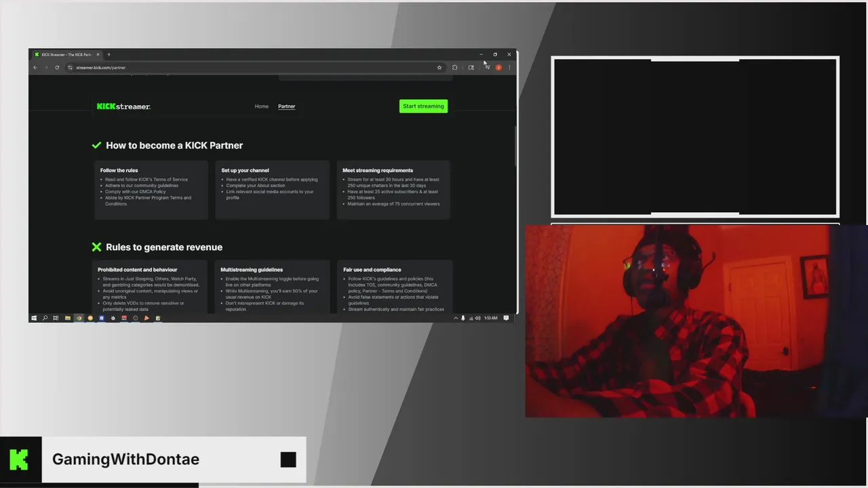This screenshot has height=488, width=868.
Task: Click the 'Rules to generate revenue' heading
Action: coord(164,247)
